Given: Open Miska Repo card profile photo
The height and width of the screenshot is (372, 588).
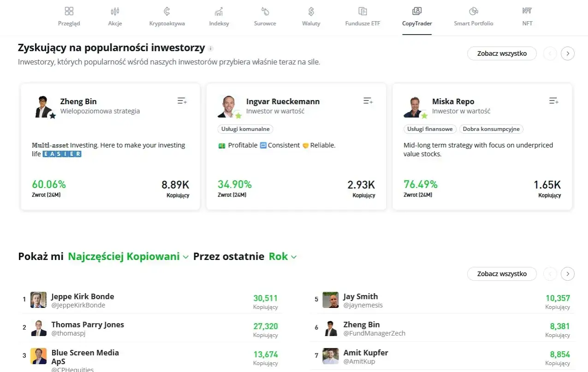Looking at the screenshot, I should pos(415,106).
